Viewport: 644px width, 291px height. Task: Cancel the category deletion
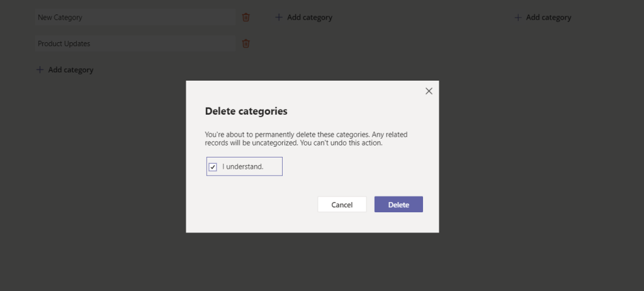click(x=342, y=205)
